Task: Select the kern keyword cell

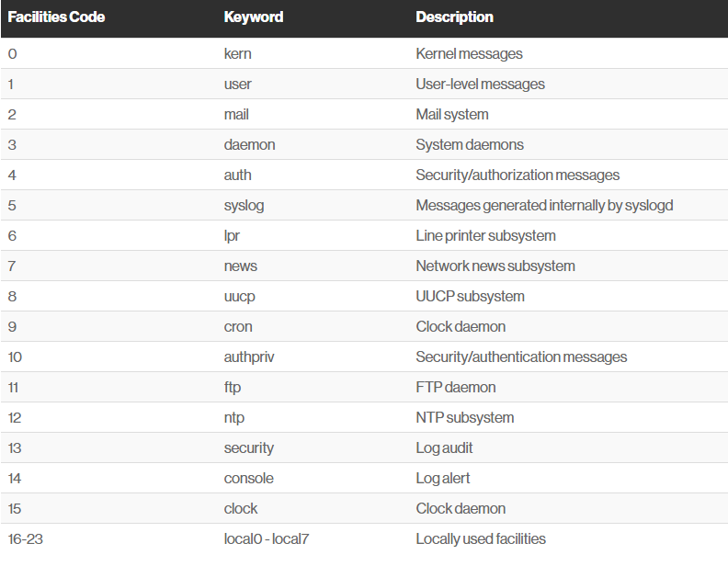Action: 238,53
